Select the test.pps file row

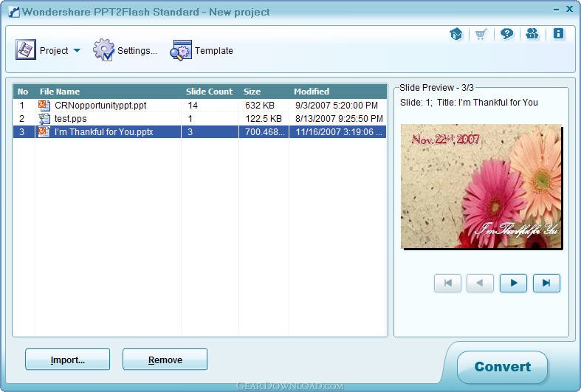pyautogui.click(x=200, y=119)
